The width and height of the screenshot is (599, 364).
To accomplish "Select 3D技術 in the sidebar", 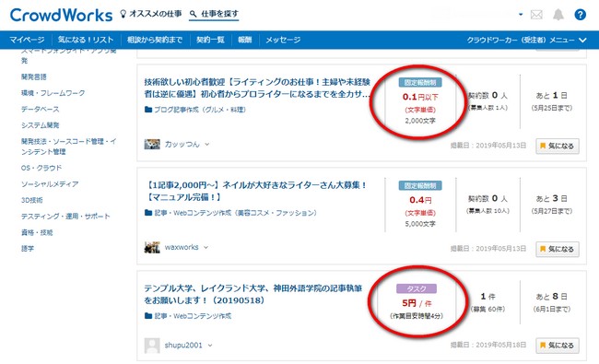I will [31, 200].
